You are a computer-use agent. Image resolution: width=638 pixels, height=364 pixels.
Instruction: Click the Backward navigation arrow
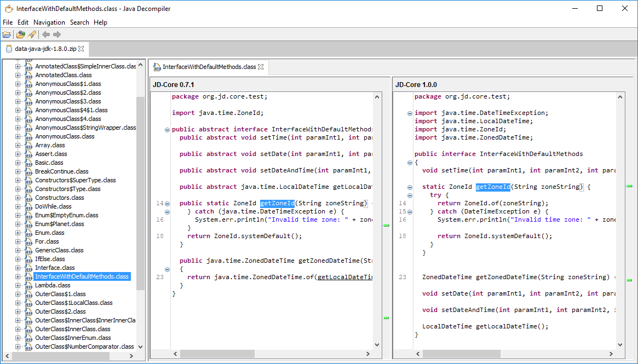[x=46, y=34]
